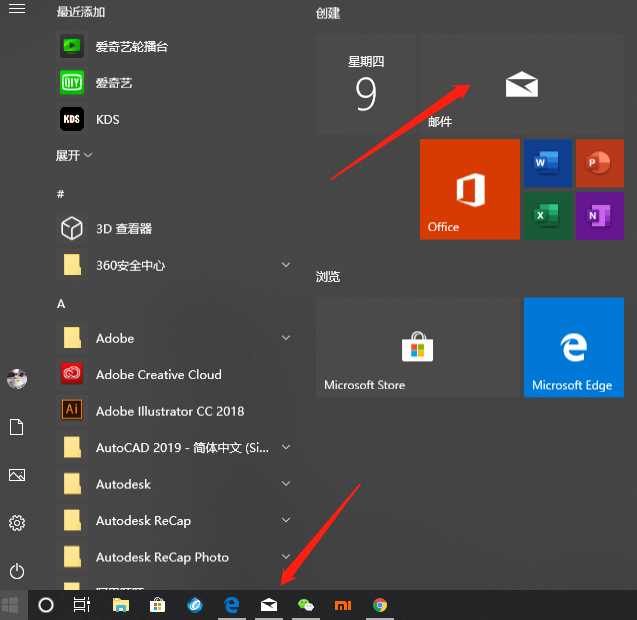The height and width of the screenshot is (620, 637).
Task: Click the Windows Start button
Action: coord(11,605)
